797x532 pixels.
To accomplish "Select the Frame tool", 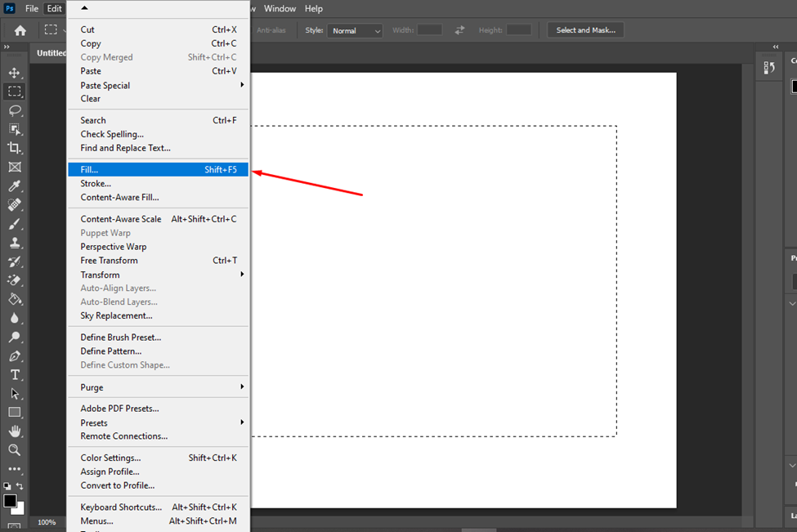I will tap(14, 168).
